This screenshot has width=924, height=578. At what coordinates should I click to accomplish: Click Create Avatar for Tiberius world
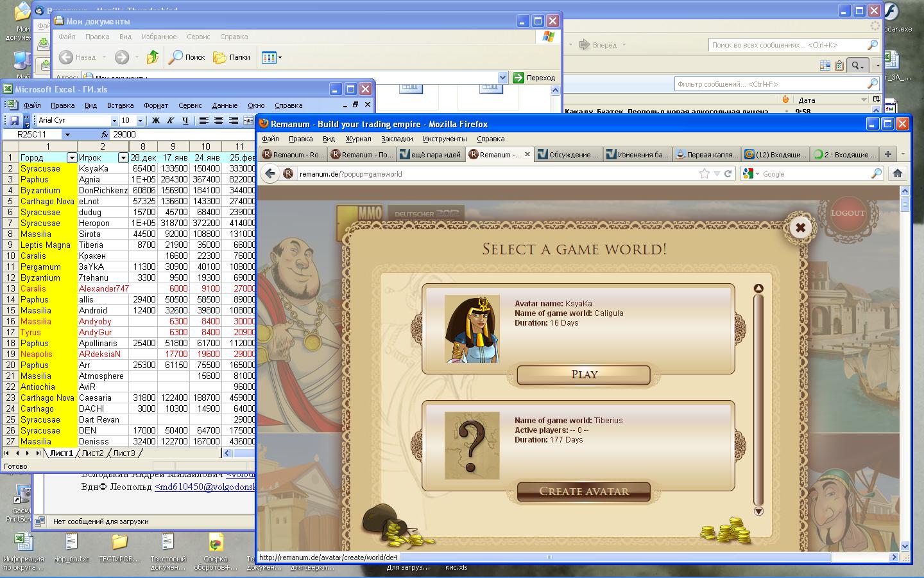tap(584, 491)
